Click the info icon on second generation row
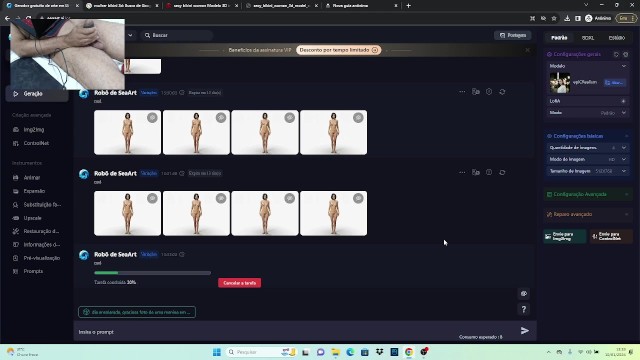 pos(489,173)
